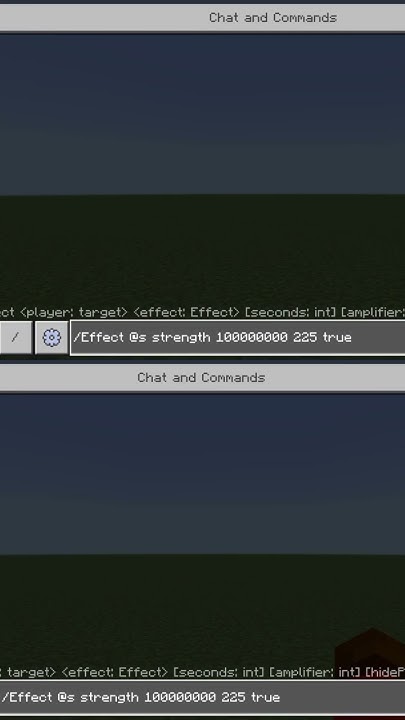The height and width of the screenshot is (720, 405).
Task: Focus the upper command input field
Action: point(237,338)
